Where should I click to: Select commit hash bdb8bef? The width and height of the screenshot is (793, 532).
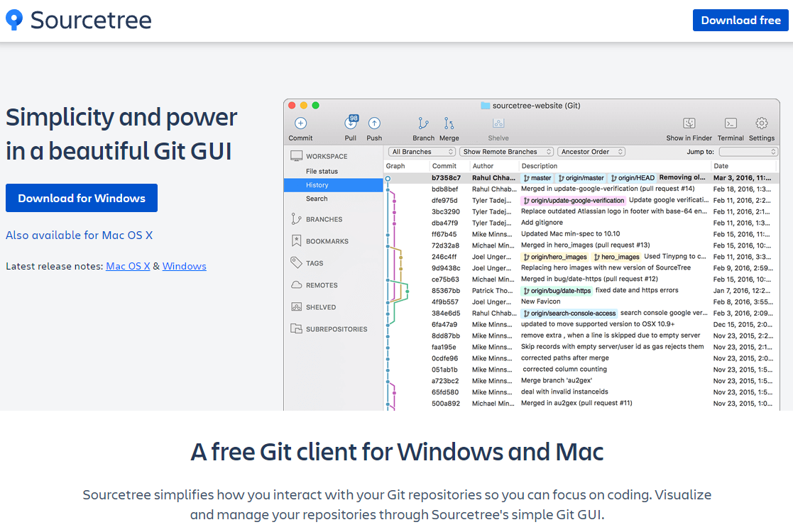tap(444, 189)
